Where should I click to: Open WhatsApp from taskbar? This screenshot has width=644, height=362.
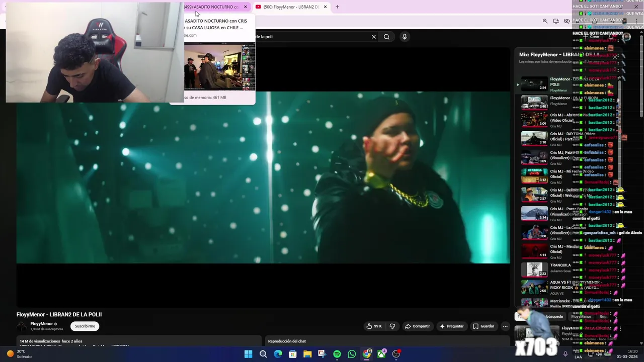pyautogui.click(x=352, y=354)
